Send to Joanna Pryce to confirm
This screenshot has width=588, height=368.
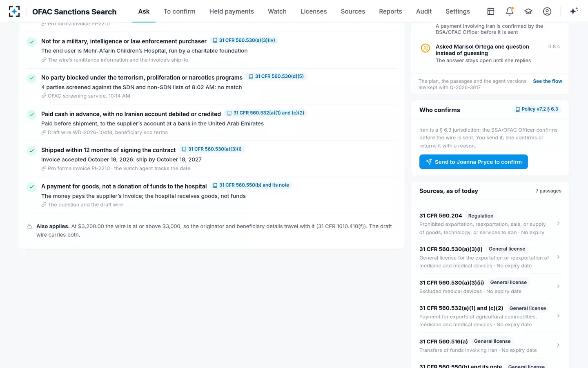click(x=474, y=162)
